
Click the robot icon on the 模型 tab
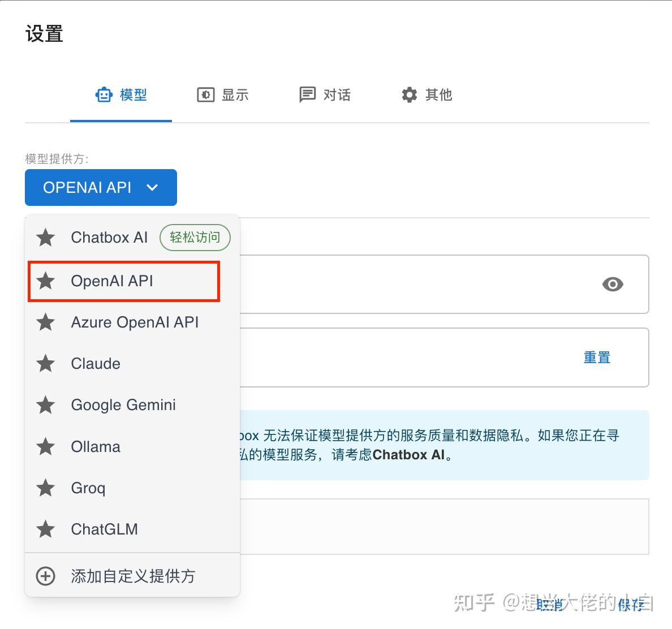point(104,94)
